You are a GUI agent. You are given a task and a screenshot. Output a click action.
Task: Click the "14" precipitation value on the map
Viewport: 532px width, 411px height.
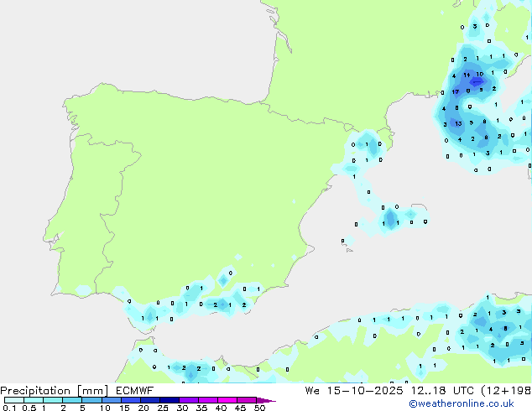(x=467, y=75)
